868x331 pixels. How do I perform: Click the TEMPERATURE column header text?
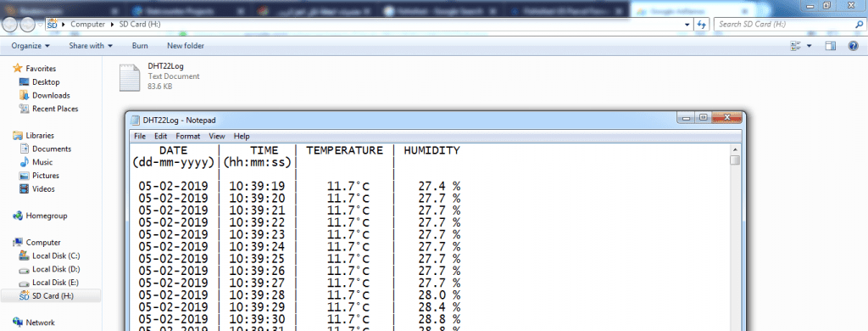pos(344,150)
